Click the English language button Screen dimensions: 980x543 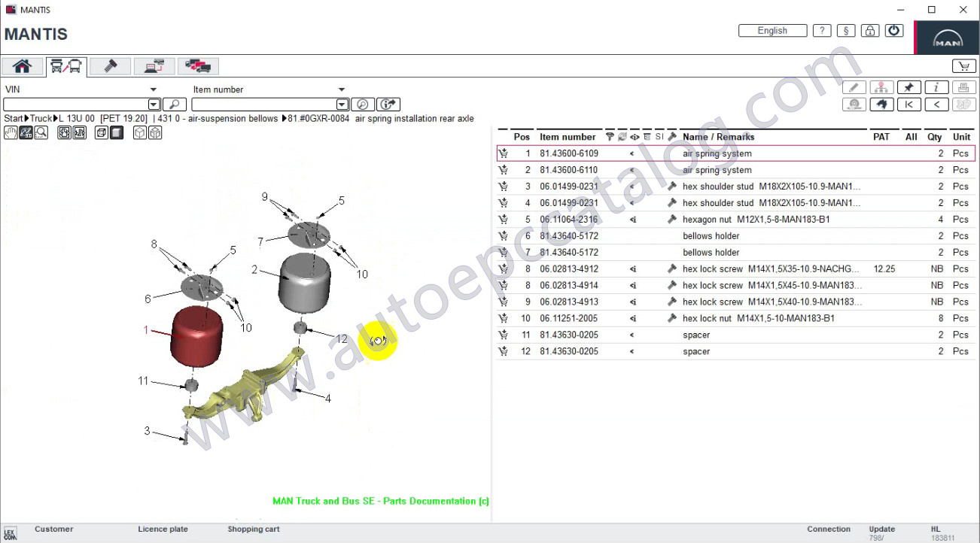click(x=772, y=31)
